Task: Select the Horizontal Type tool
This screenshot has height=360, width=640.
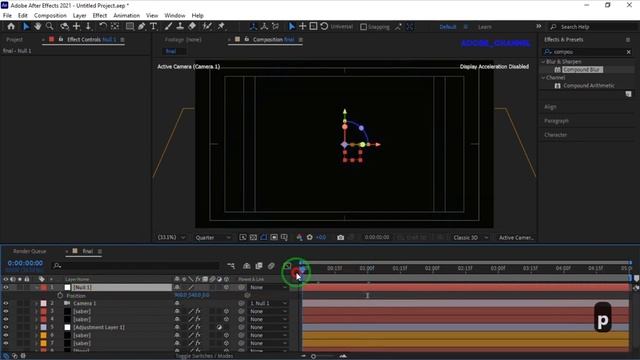Action: pos(153,27)
